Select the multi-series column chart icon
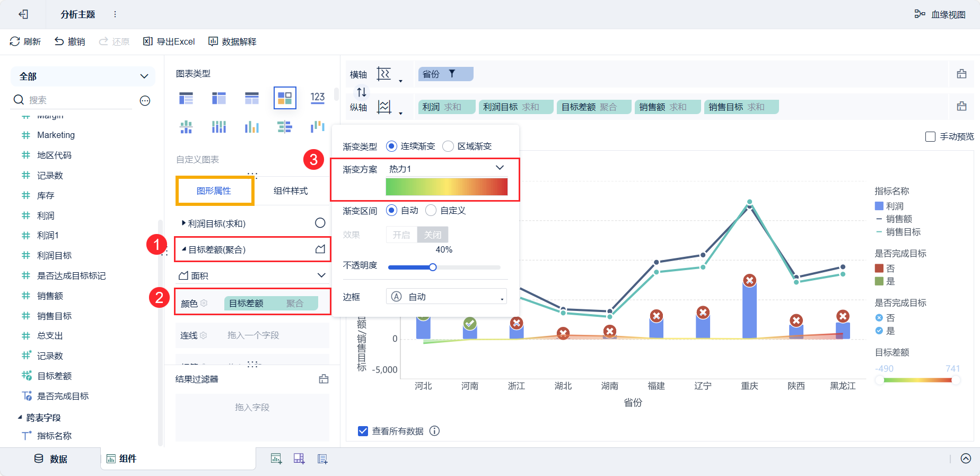This screenshot has height=476, width=980. [x=252, y=127]
